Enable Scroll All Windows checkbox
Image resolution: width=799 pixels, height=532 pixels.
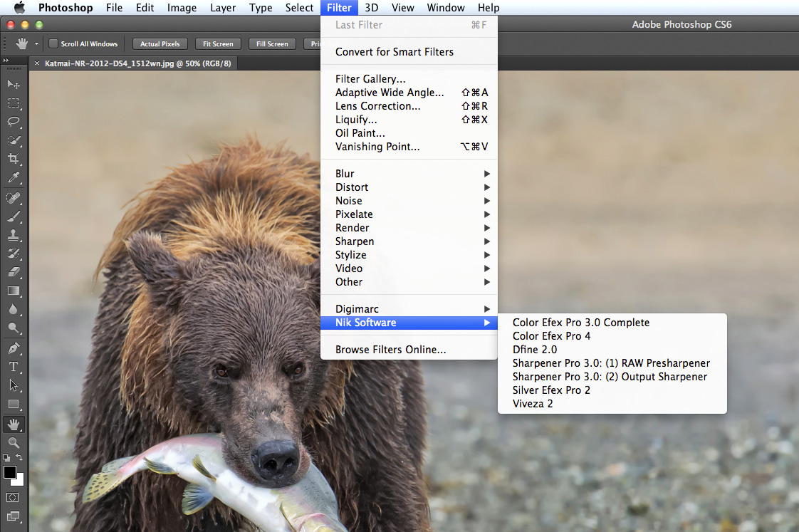(53, 44)
